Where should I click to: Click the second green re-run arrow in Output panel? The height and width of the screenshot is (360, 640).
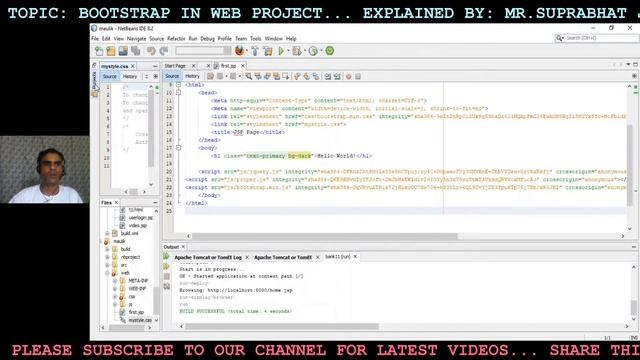pyautogui.click(x=167, y=267)
